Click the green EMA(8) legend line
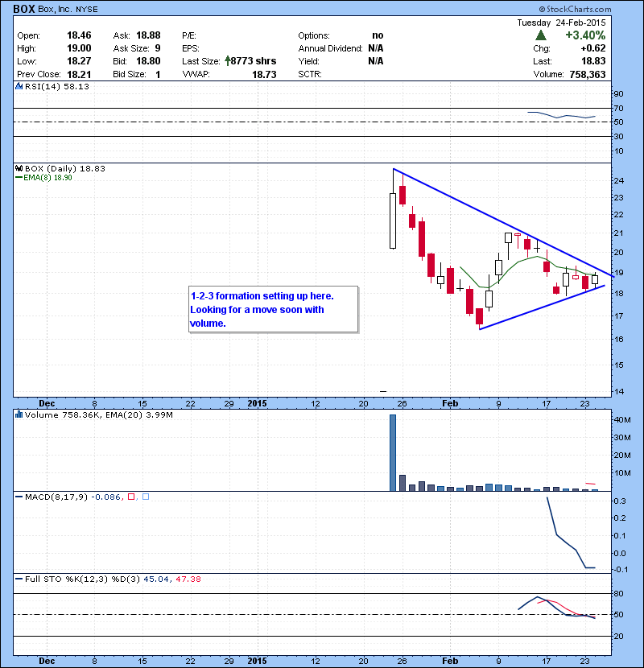Image resolution: width=644 pixels, height=668 pixels. [x=19, y=178]
